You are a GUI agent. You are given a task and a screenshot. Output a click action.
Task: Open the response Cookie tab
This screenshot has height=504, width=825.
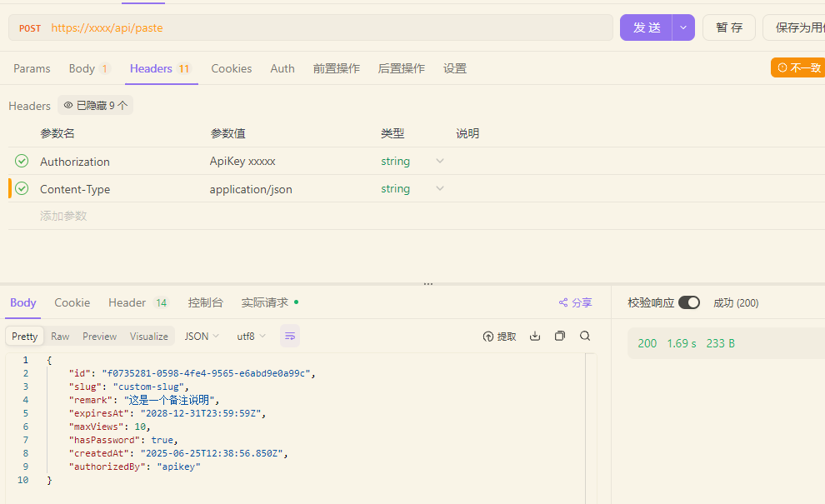(72, 302)
